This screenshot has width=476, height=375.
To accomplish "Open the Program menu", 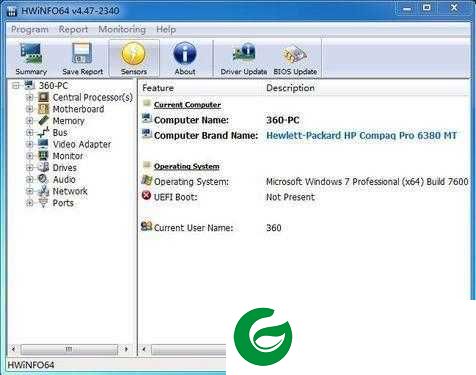I will coord(30,30).
